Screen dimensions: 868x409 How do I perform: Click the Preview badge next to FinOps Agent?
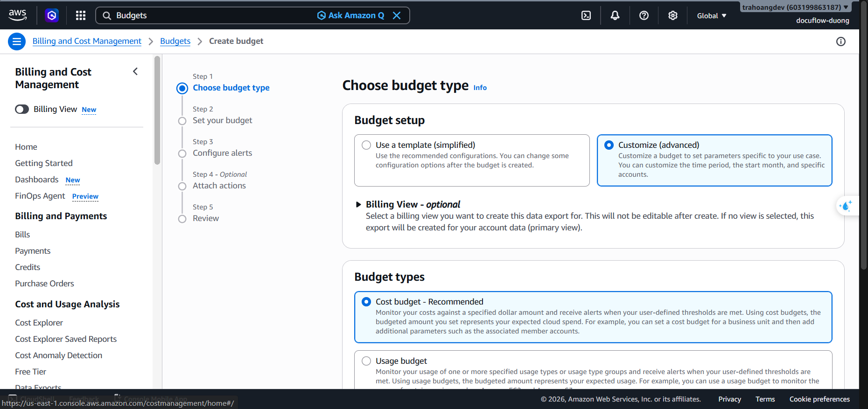[x=85, y=196]
